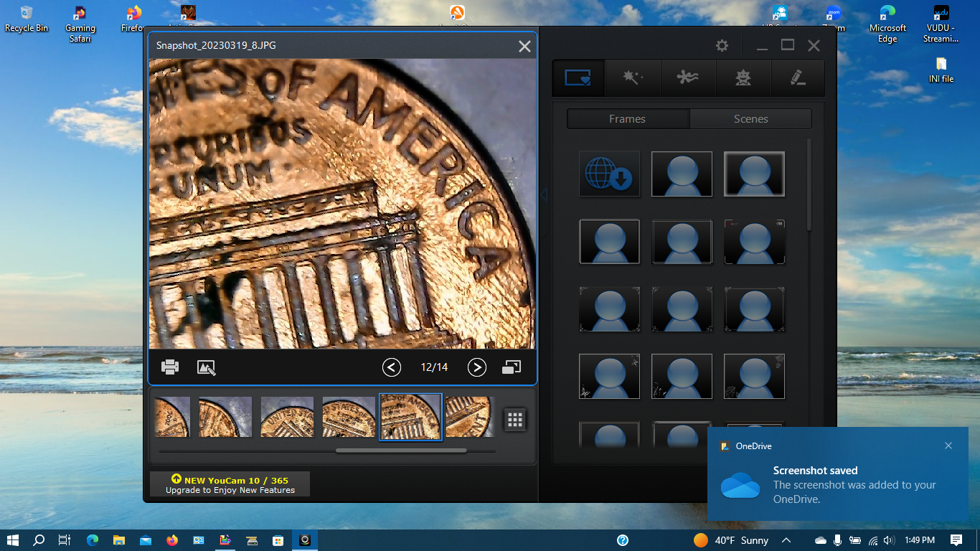Apply the first frame in the second row
Viewport: 980px width, 551px height.
click(609, 242)
